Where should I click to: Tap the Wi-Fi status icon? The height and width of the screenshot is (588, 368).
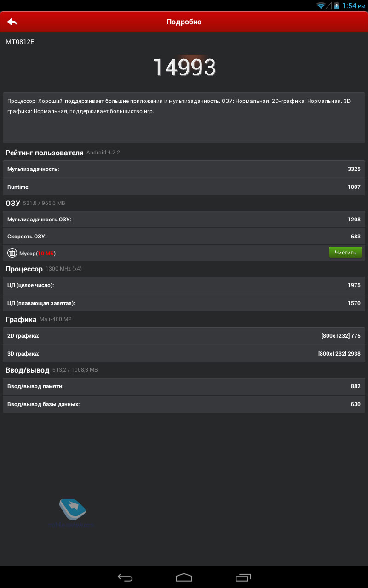coord(321,6)
